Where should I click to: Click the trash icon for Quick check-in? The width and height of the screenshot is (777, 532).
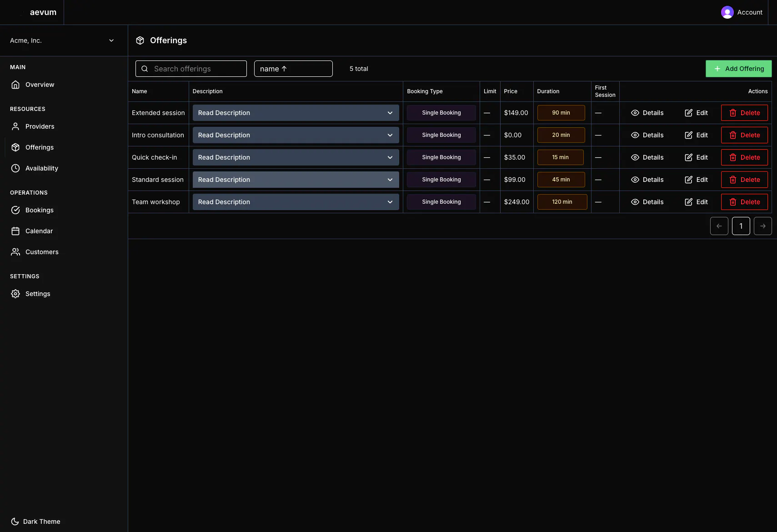(x=733, y=157)
